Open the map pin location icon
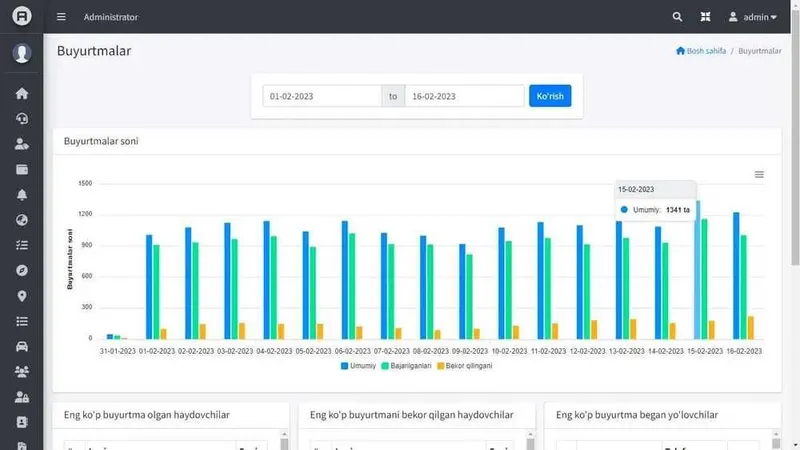 21,296
